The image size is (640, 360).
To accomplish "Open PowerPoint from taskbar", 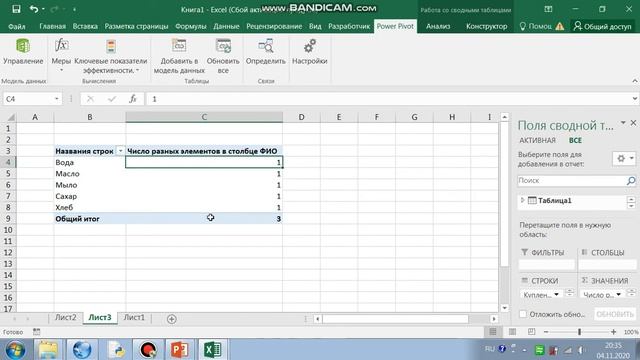I will [180, 350].
